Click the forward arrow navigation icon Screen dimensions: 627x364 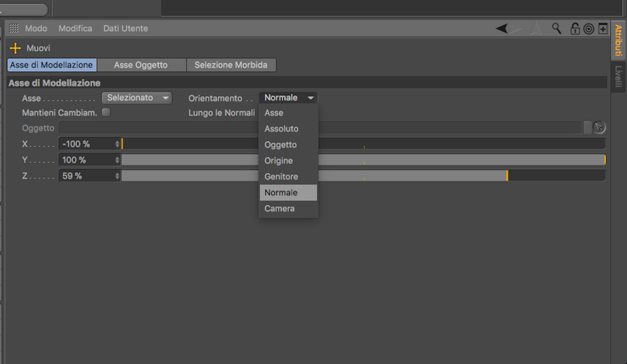[516, 29]
